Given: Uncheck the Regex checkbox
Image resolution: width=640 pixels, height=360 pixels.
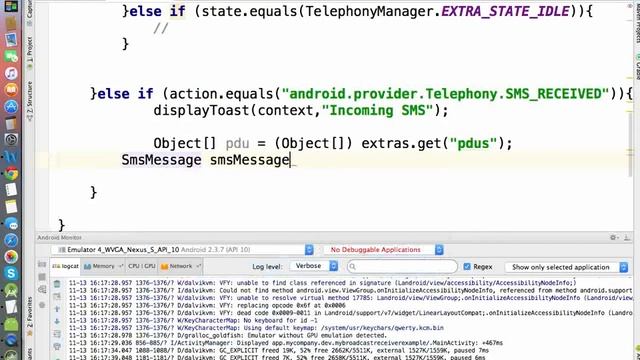Looking at the screenshot, I should [x=467, y=267].
